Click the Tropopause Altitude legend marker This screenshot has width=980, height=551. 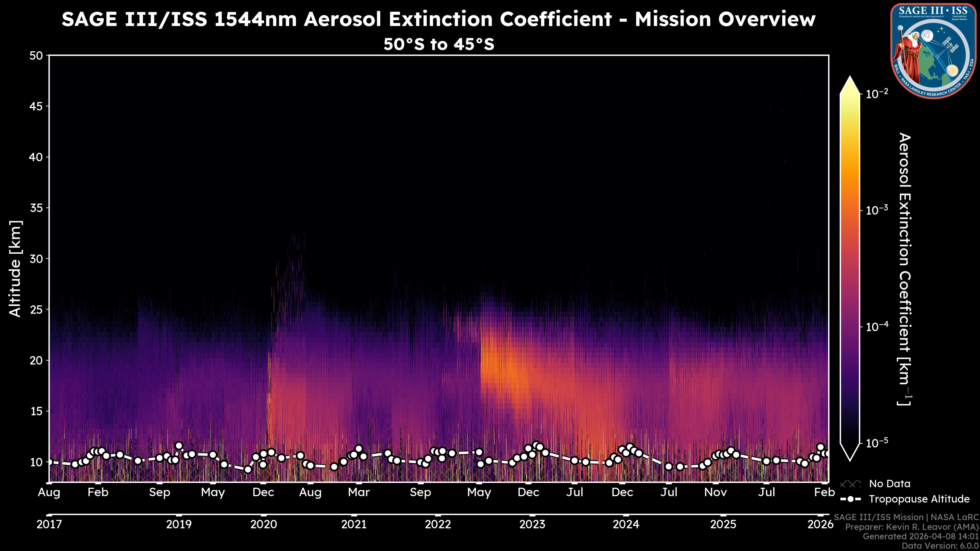pos(850,499)
